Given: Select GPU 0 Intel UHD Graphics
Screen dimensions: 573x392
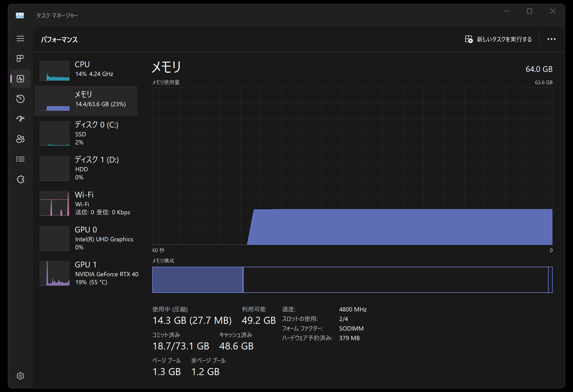Looking at the screenshot, I should tap(86, 238).
